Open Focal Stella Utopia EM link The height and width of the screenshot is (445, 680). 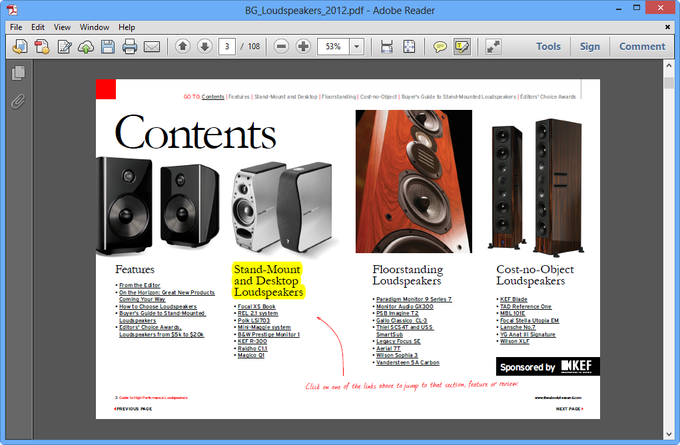(530, 321)
